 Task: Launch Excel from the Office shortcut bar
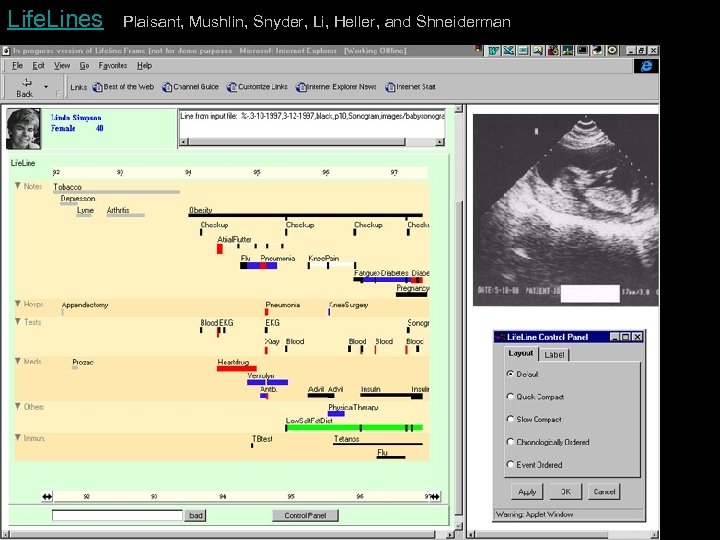click(x=508, y=51)
